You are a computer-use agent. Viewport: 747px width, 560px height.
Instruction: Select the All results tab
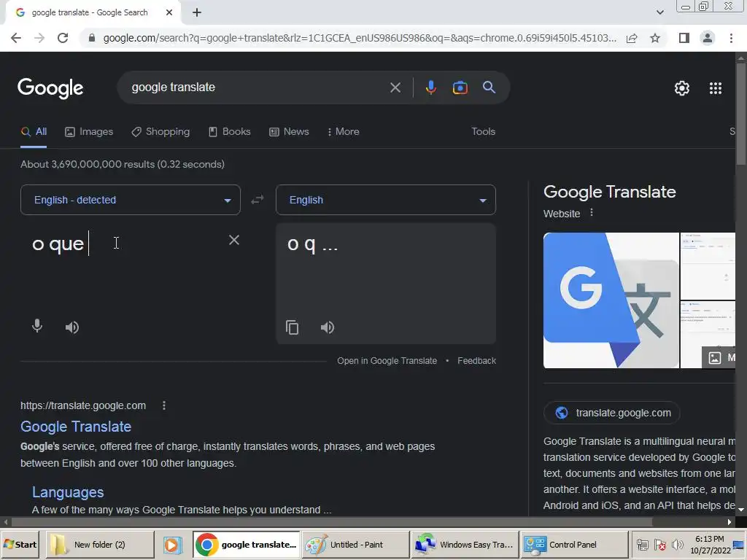pos(34,131)
